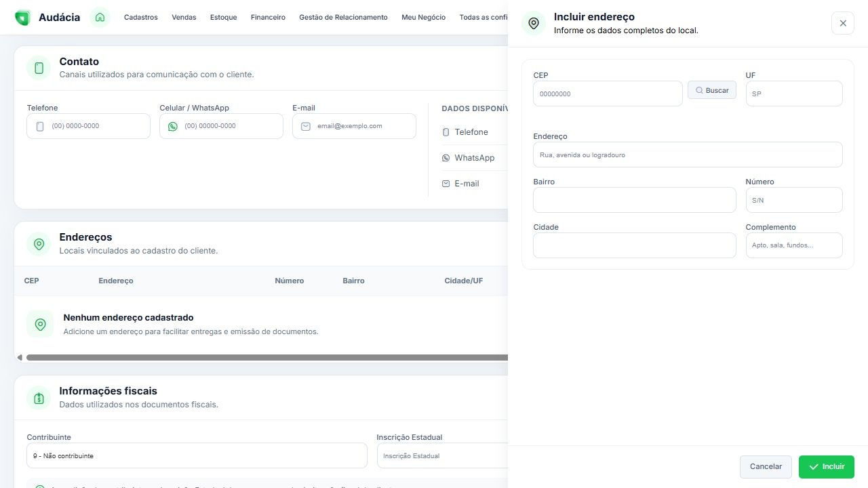Focus the E-mail input field
The width and height of the screenshot is (868, 488).
[x=354, y=126]
